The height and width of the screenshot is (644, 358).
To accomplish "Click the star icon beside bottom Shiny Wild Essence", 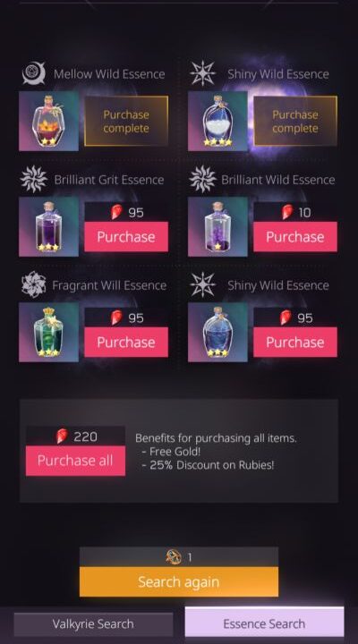I will pyautogui.click(x=202, y=284).
